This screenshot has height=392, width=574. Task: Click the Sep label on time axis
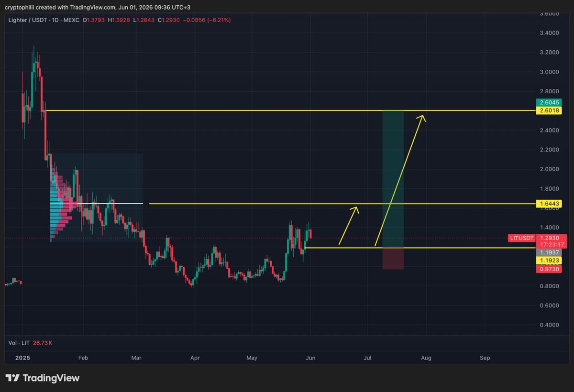pos(485,358)
